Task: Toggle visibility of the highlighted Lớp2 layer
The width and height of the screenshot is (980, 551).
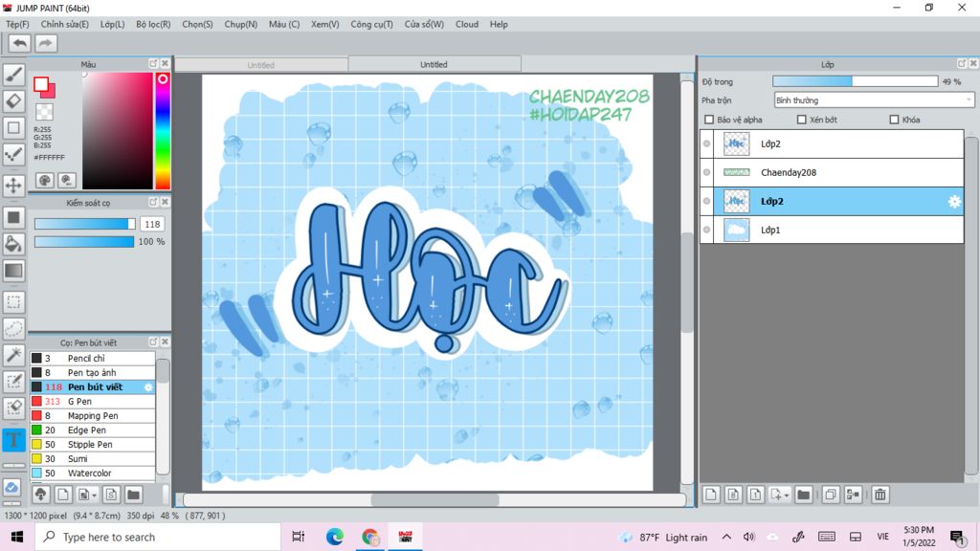Action: (707, 201)
